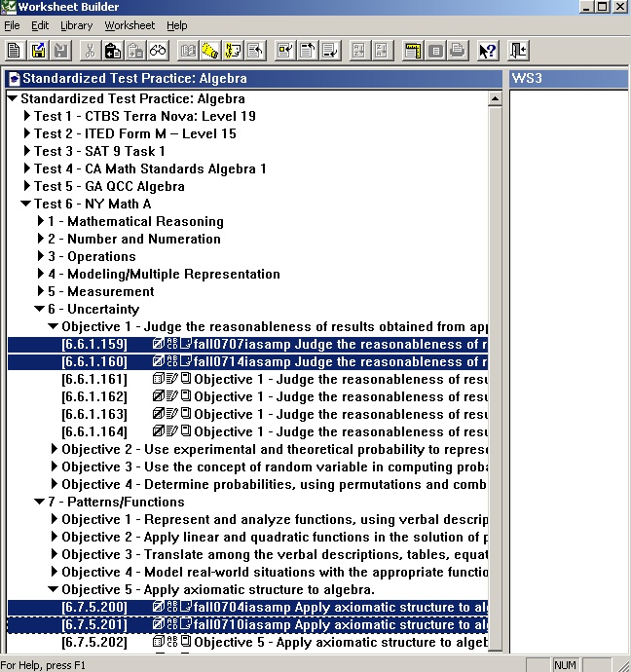This screenshot has height=672, width=631.
Task: Collapse Objective 5 - Apply axiomatic structure
Action: pyautogui.click(x=54, y=590)
